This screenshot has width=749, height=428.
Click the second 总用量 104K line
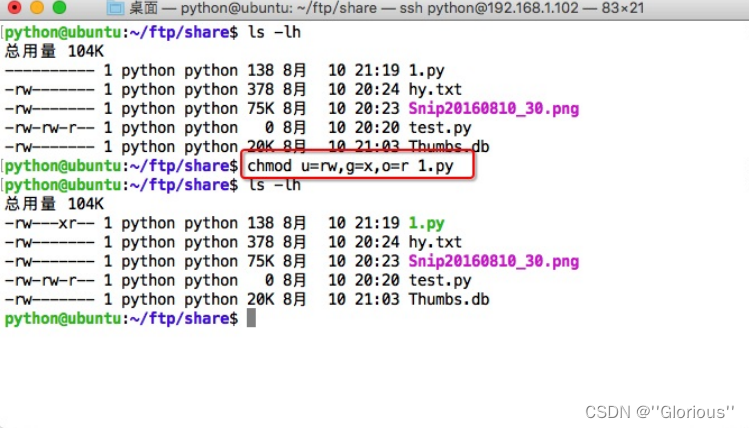(54, 204)
